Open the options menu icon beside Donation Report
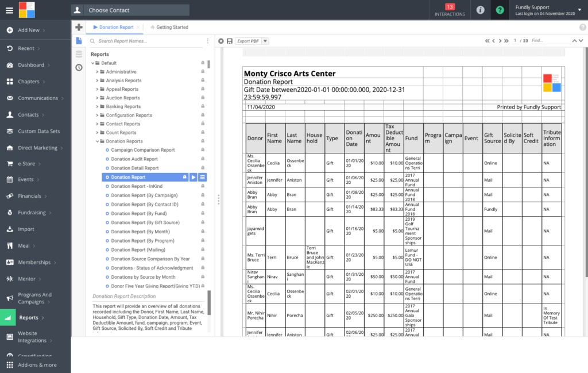Viewport: 588px width, 373px height. [x=203, y=178]
